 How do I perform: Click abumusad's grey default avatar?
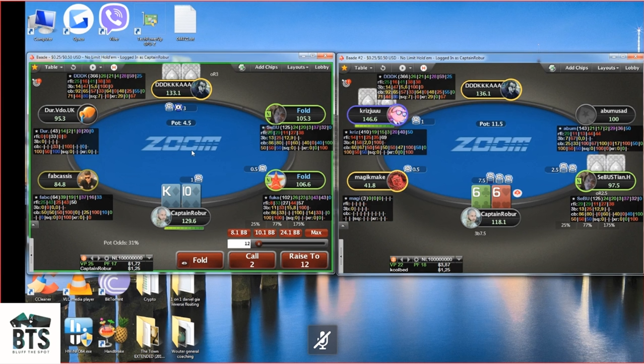point(586,114)
